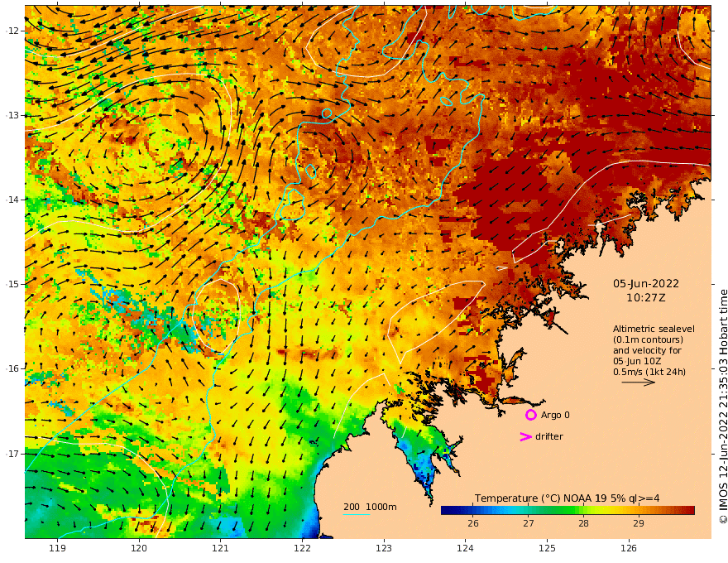This screenshot has width=728, height=563.
Task: Click the date label 05-Jun-2022
Action: tap(646, 284)
